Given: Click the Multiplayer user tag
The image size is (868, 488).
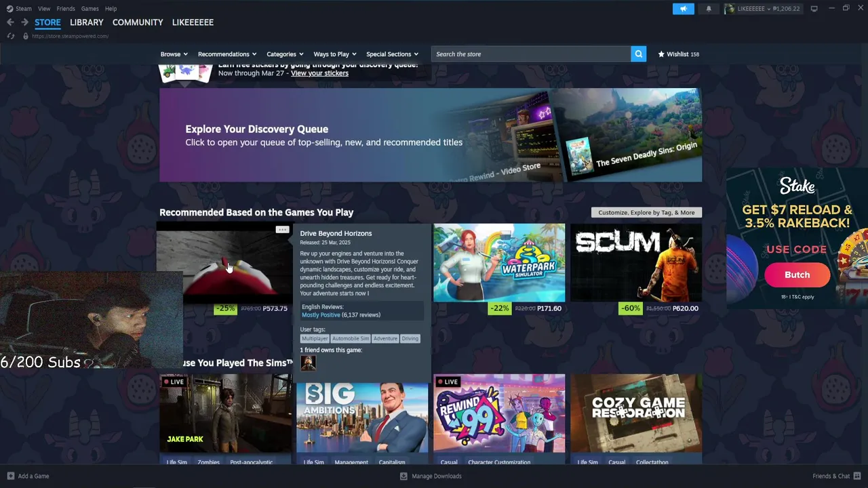Looking at the screenshot, I should pyautogui.click(x=315, y=338).
